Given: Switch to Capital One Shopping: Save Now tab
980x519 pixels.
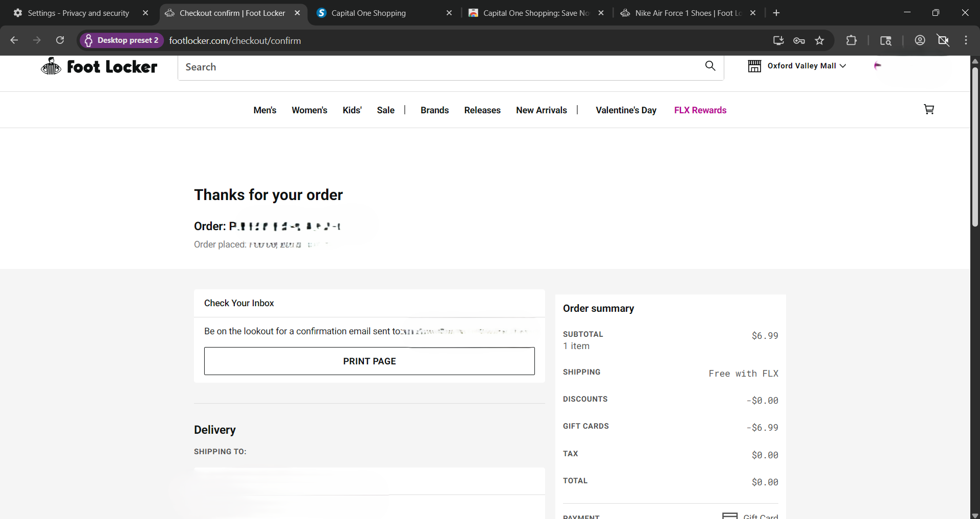Looking at the screenshot, I should (x=536, y=13).
